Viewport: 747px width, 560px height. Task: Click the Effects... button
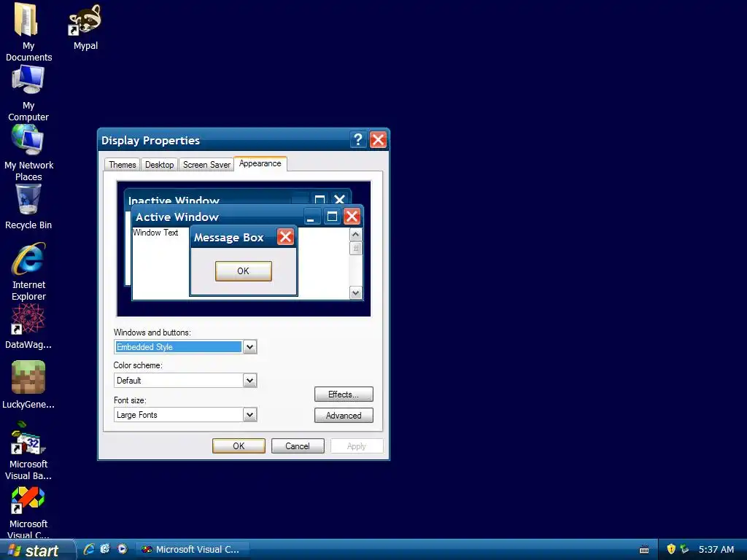click(x=344, y=394)
